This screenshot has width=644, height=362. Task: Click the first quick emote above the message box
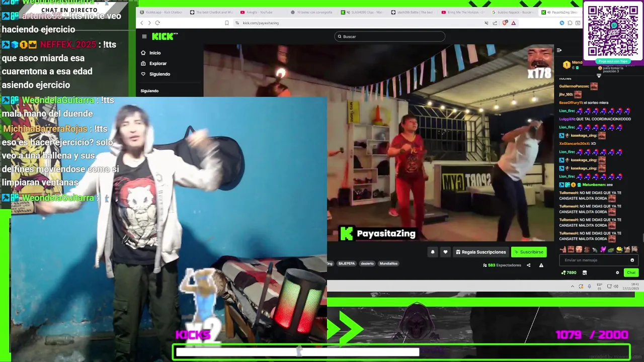[563, 249]
